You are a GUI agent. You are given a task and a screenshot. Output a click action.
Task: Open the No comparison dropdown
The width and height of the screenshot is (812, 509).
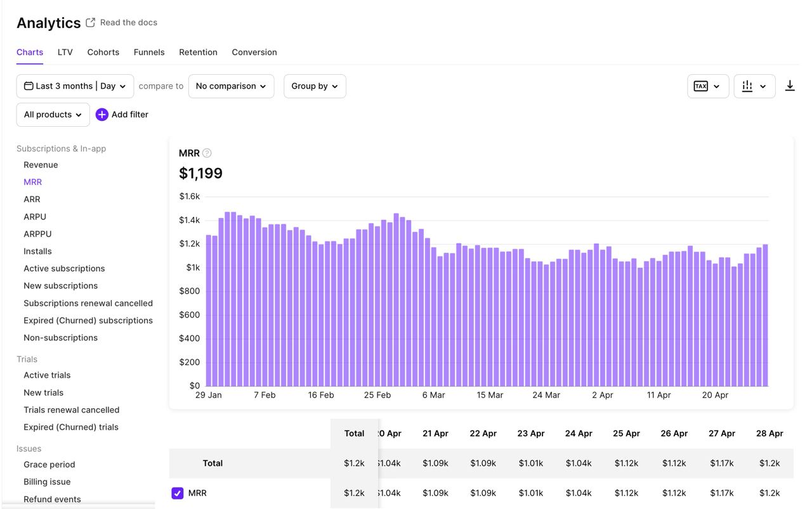pos(231,86)
